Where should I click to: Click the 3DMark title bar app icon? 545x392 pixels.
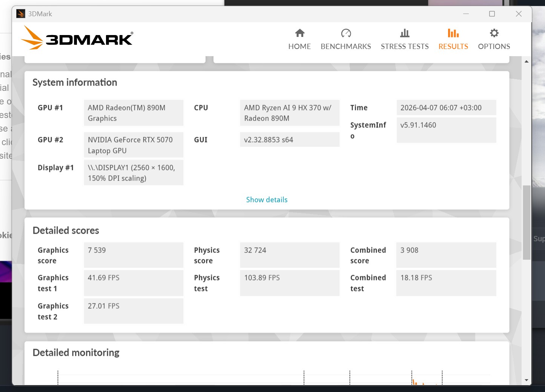pyautogui.click(x=21, y=14)
